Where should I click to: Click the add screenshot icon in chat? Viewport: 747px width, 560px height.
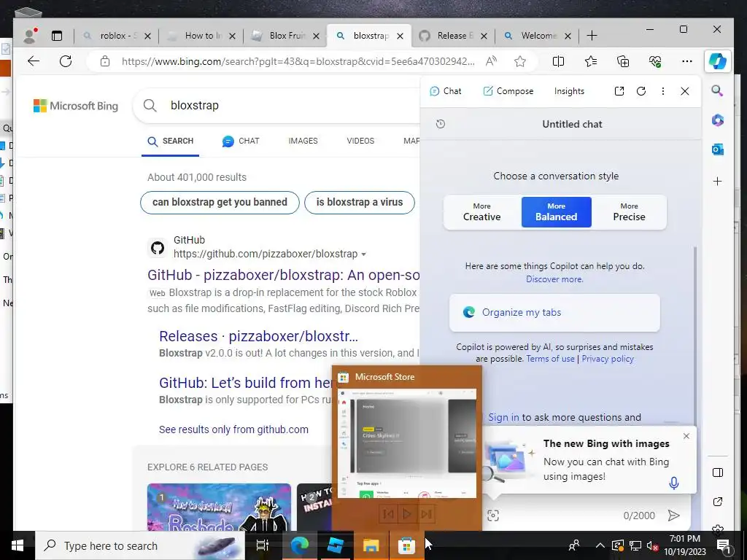[493, 516]
